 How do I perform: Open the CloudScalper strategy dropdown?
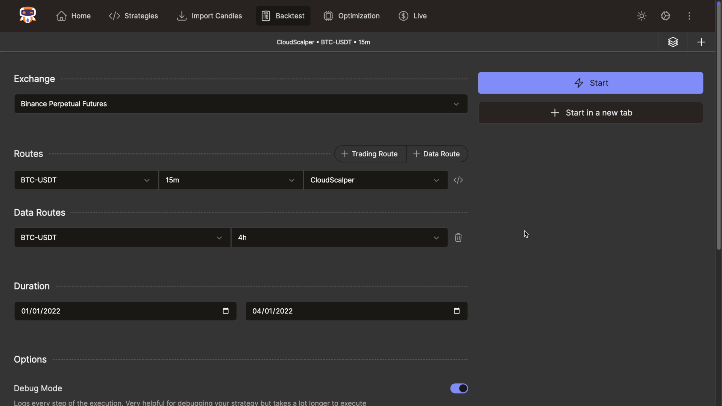375,180
